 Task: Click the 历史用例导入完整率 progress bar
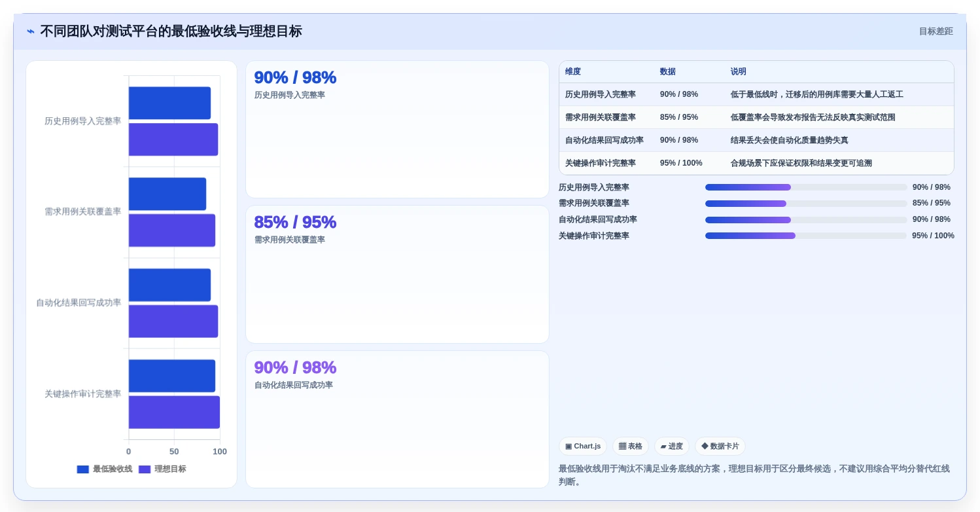click(x=806, y=187)
